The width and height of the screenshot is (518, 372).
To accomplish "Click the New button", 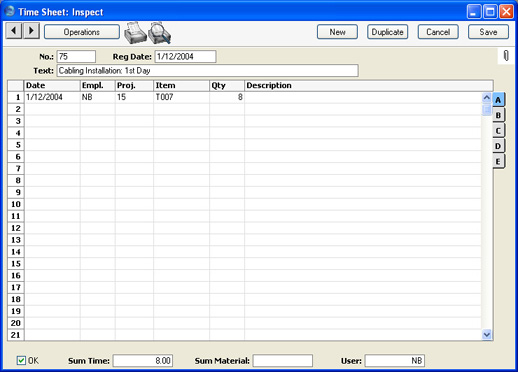I will (x=337, y=32).
